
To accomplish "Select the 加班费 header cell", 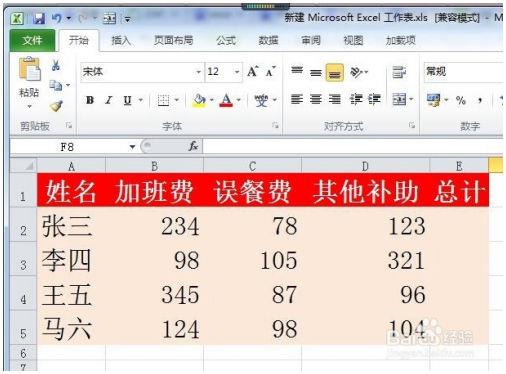I will [x=154, y=191].
